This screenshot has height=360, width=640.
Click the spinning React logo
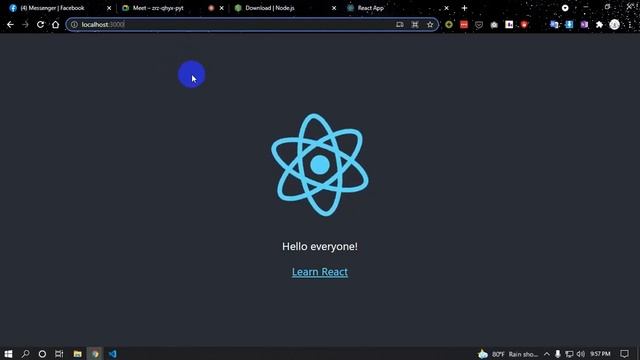(320, 164)
